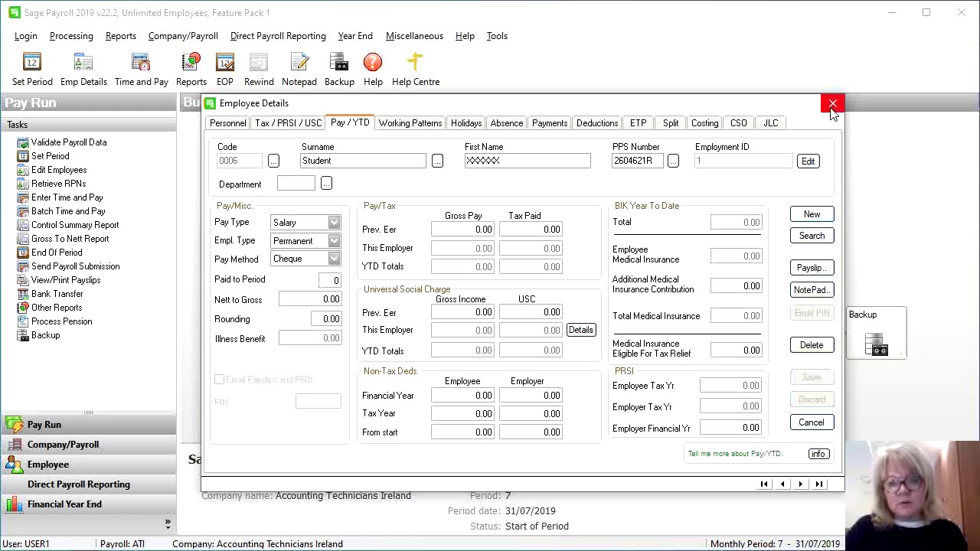The height and width of the screenshot is (551, 980).
Task: Open the Pay Method dropdown
Action: coord(334,259)
